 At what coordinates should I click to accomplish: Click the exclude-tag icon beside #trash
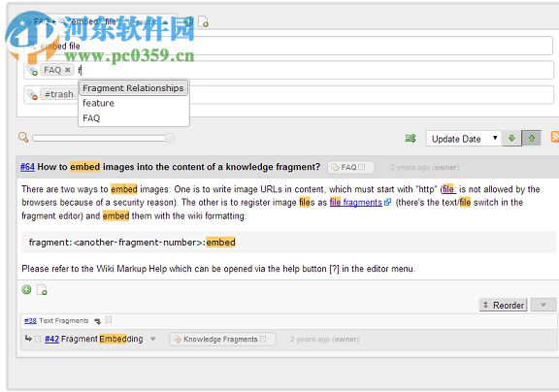point(32,94)
